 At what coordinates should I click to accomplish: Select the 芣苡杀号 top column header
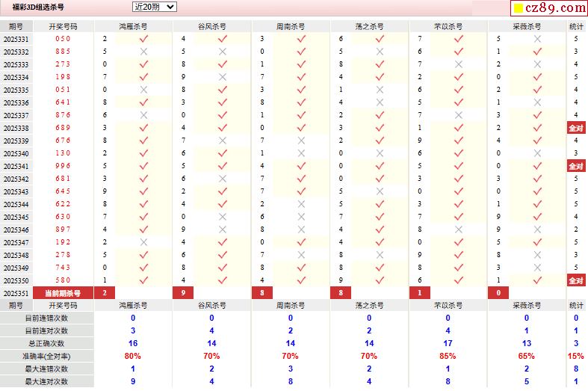(448, 26)
